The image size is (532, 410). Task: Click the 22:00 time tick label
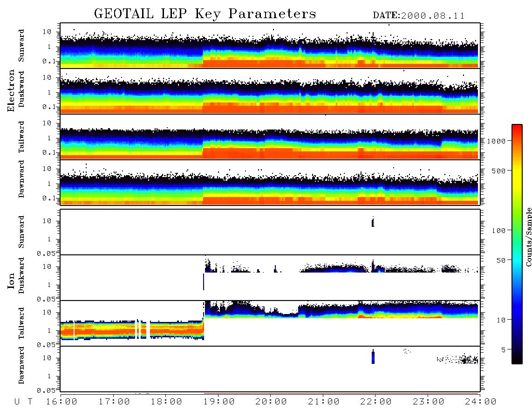click(x=376, y=402)
